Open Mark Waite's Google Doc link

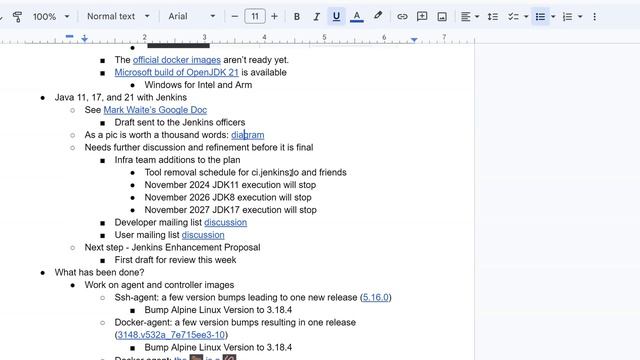click(x=155, y=110)
